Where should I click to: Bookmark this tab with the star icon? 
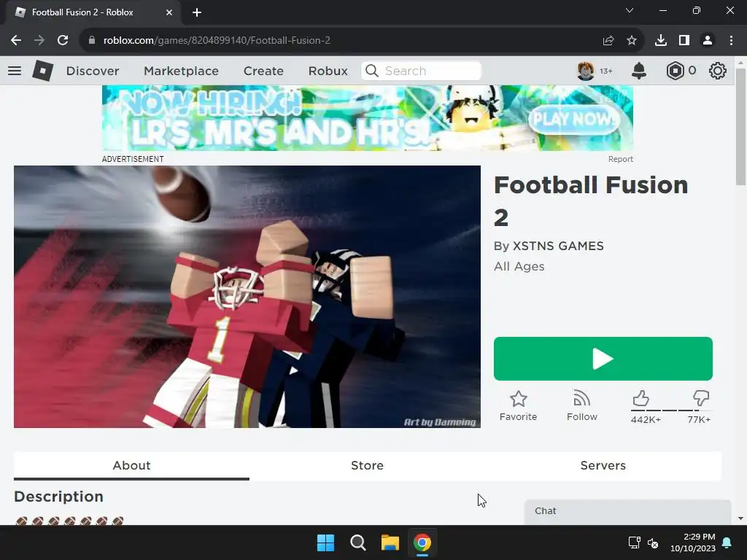[632, 41]
